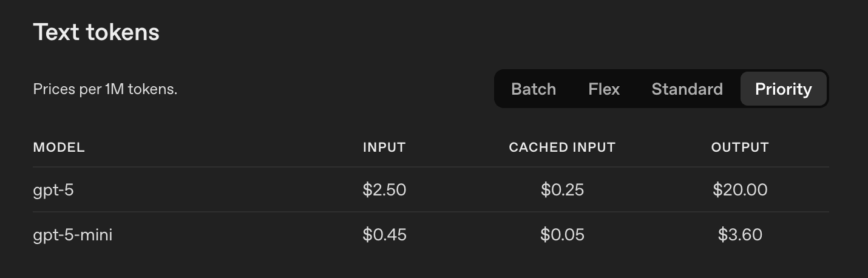Image resolution: width=868 pixels, height=278 pixels.
Task: Click the gpt-5-mini input price $0.45
Action: click(x=384, y=235)
